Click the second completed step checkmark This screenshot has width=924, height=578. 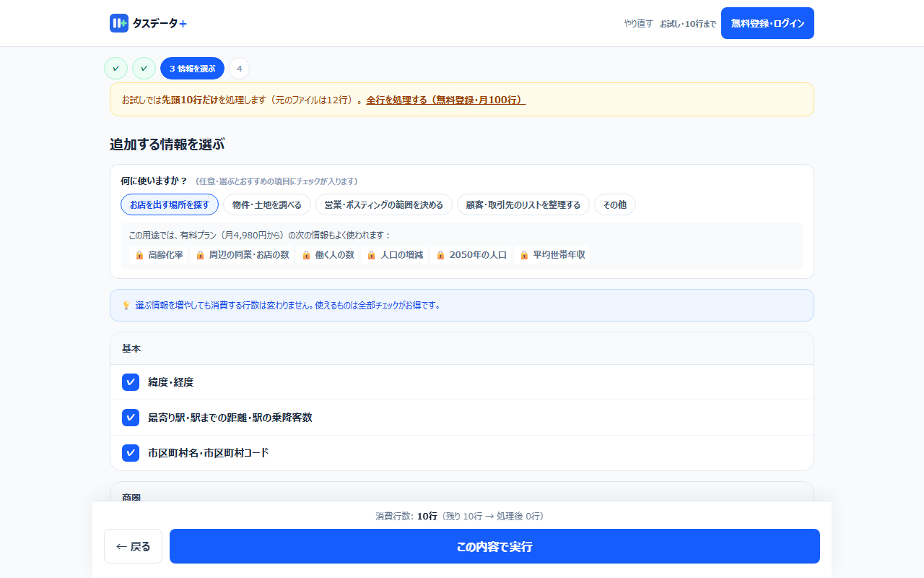144,68
